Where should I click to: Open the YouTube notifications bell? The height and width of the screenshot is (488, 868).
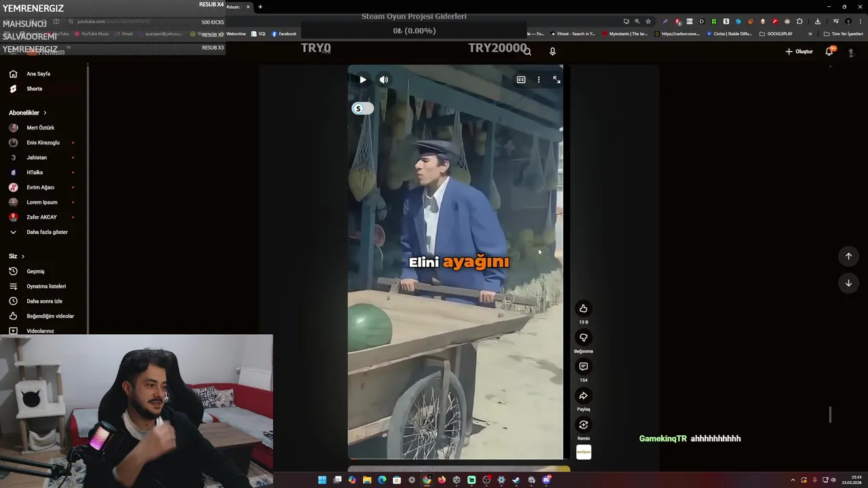[x=829, y=52]
